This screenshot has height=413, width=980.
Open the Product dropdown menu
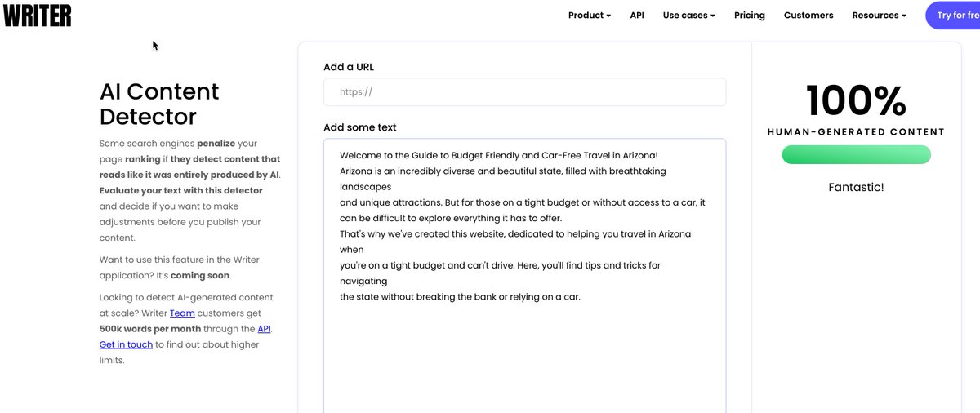point(590,15)
